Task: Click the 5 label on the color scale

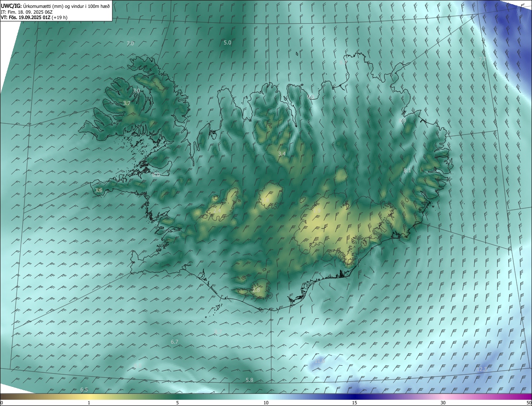Action: [x=177, y=403]
